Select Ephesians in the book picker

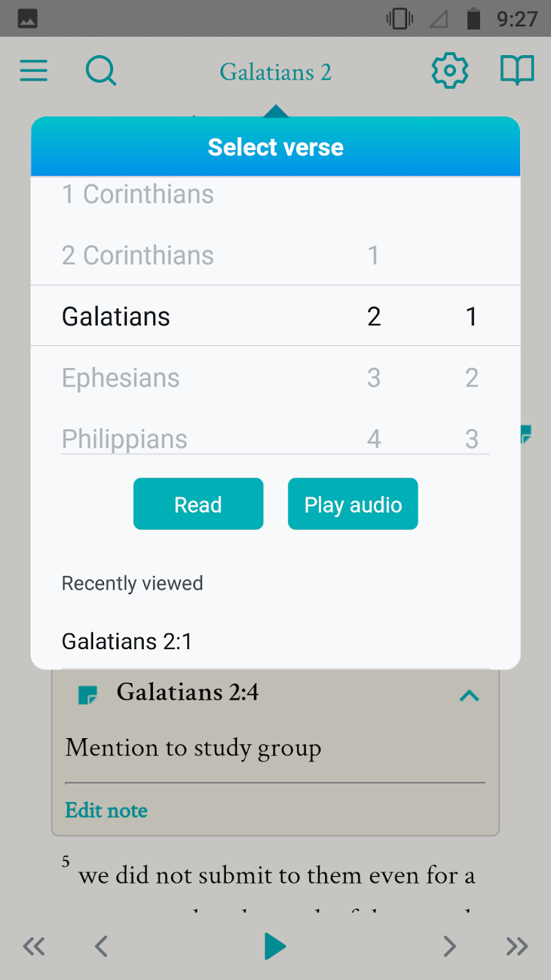tap(121, 378)
